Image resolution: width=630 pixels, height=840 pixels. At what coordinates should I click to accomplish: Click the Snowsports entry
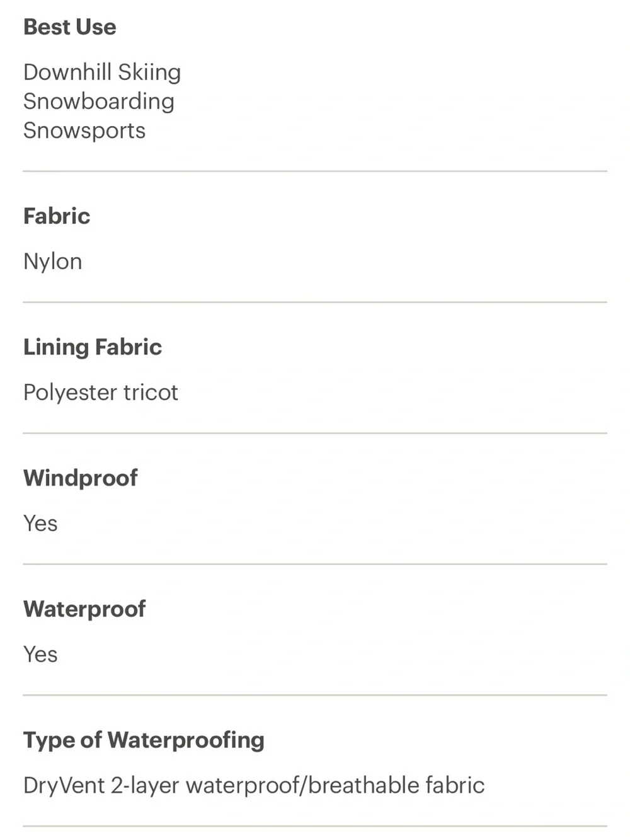coord(84,130)
